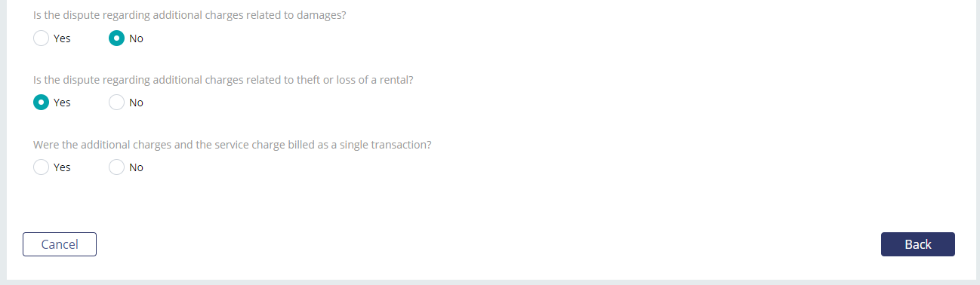Click the Cancel button
The height and width of the screenshot is (285, 980).
[60, 244]
